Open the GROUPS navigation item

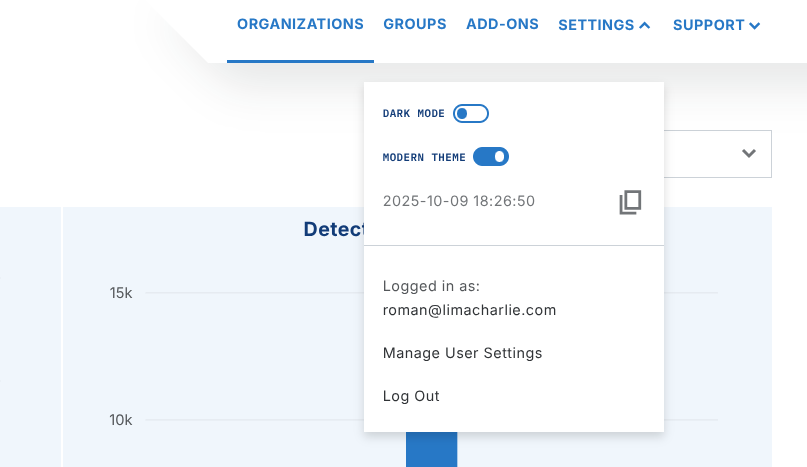tap(415, 24)
